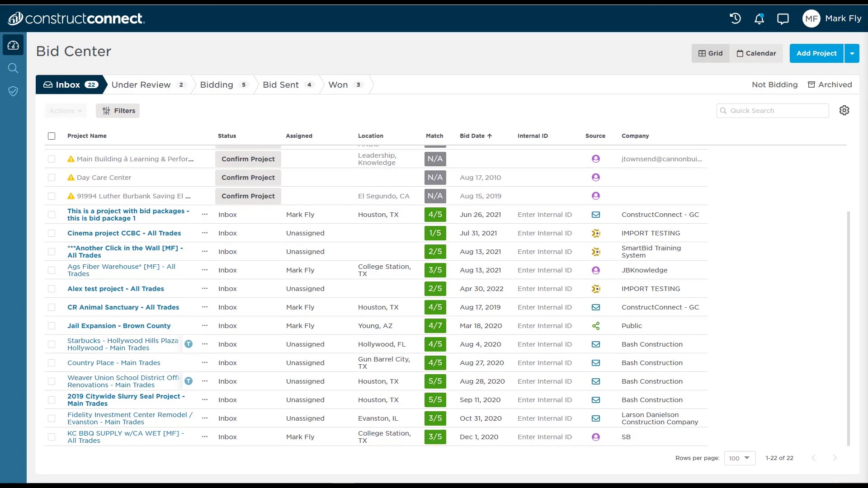
Task: Open grid settings gear icon
Action: (844, 111)
